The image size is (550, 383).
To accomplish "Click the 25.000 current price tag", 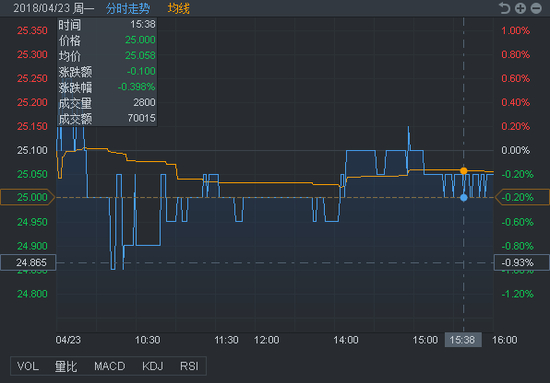I will (27, 197).
